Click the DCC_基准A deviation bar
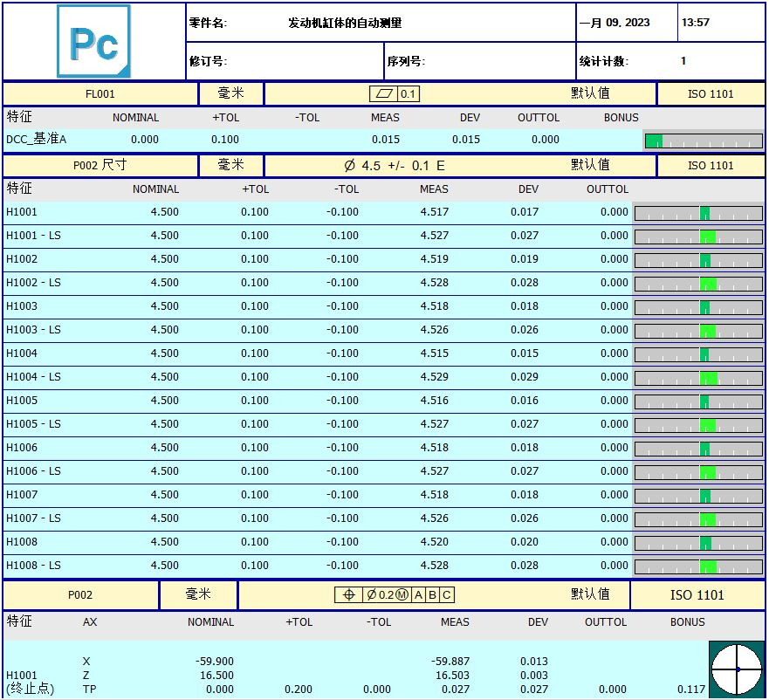The height and width of the screenshot is (700, 769). [703, 141]
